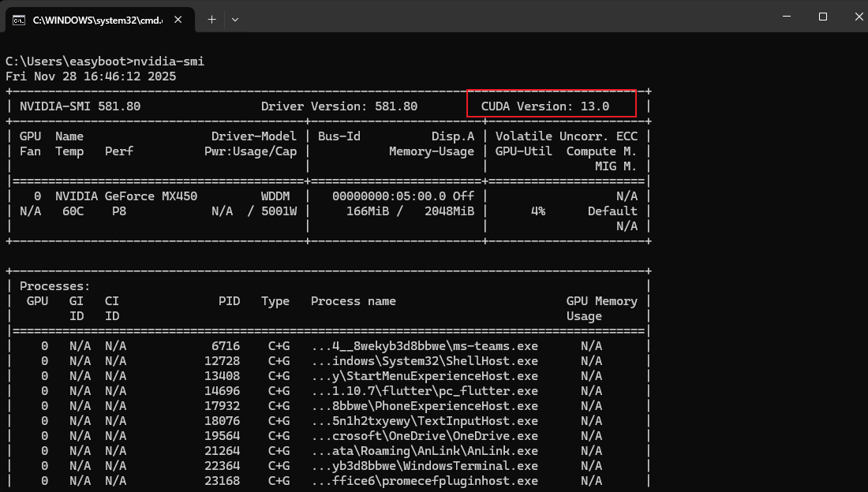Click the '166MiB' memory used value

(x=368, y=211)
